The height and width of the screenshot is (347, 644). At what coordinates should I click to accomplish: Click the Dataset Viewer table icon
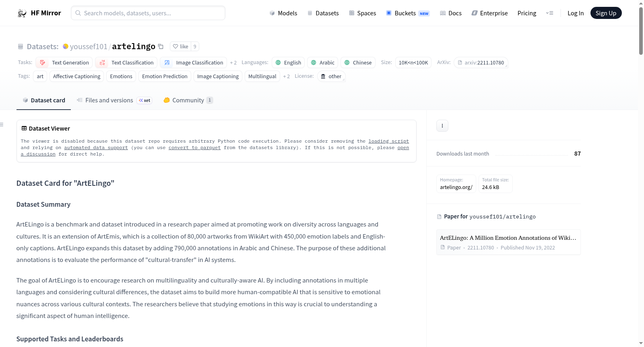(24, 128)
